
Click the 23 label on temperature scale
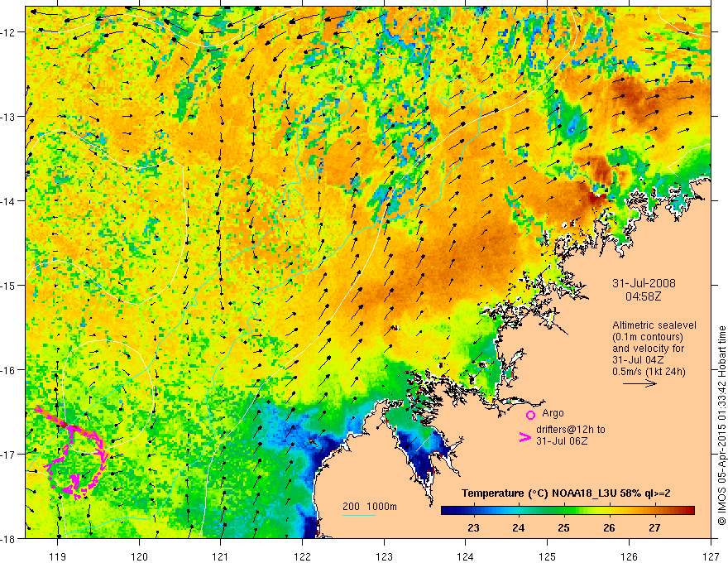pyautogui.click(x=473, y=528)
